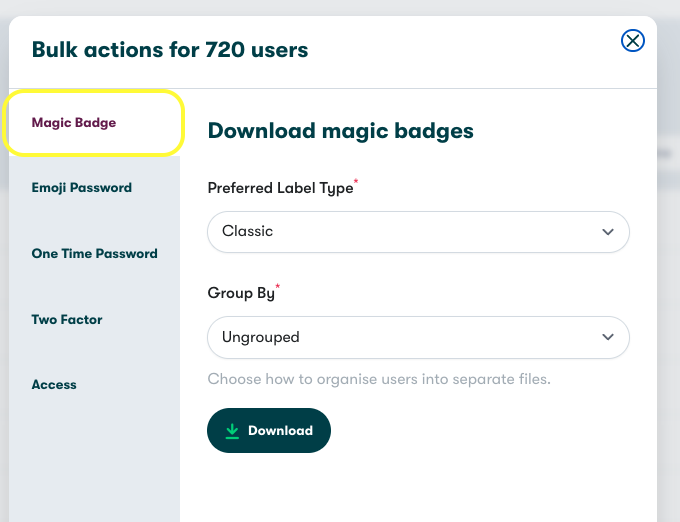Viewport: 680px width, 522px height.
Task: Click the Download magic badges heading
Action: pyautogui.click(x=340, y=131)
